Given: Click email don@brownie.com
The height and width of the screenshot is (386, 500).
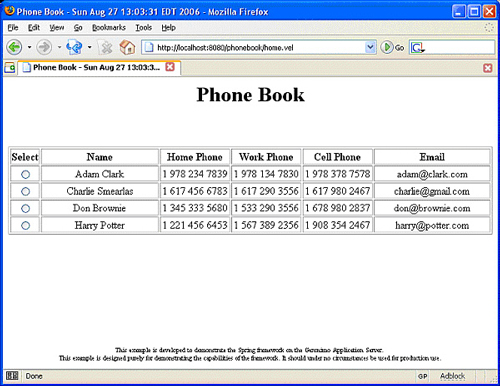Looking at the screenshot, I should [x=432, y=209].
